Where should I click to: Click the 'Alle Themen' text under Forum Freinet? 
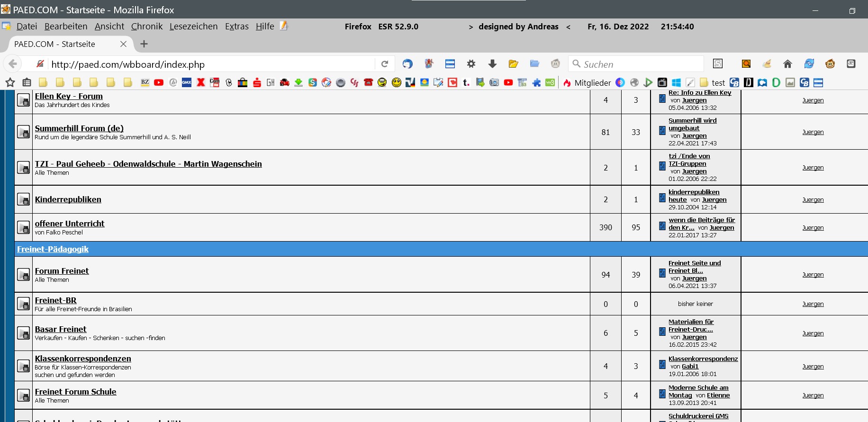[52, 280]
